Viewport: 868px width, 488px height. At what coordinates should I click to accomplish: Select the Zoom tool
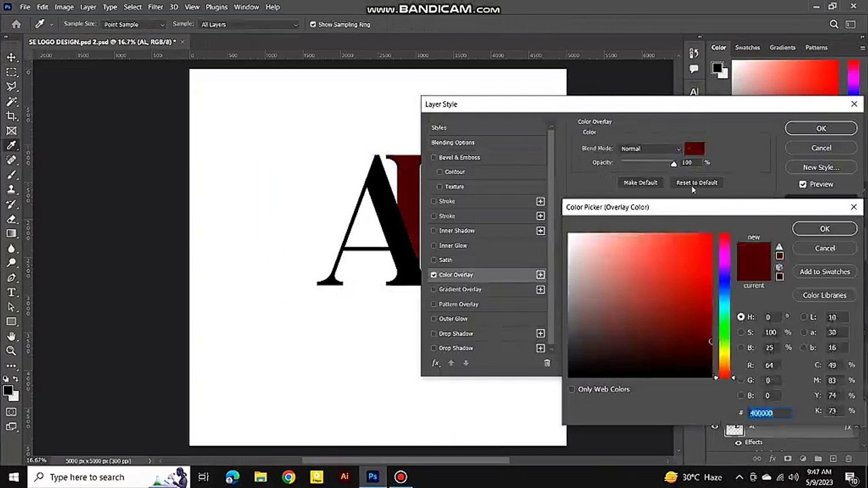point(12,350)
